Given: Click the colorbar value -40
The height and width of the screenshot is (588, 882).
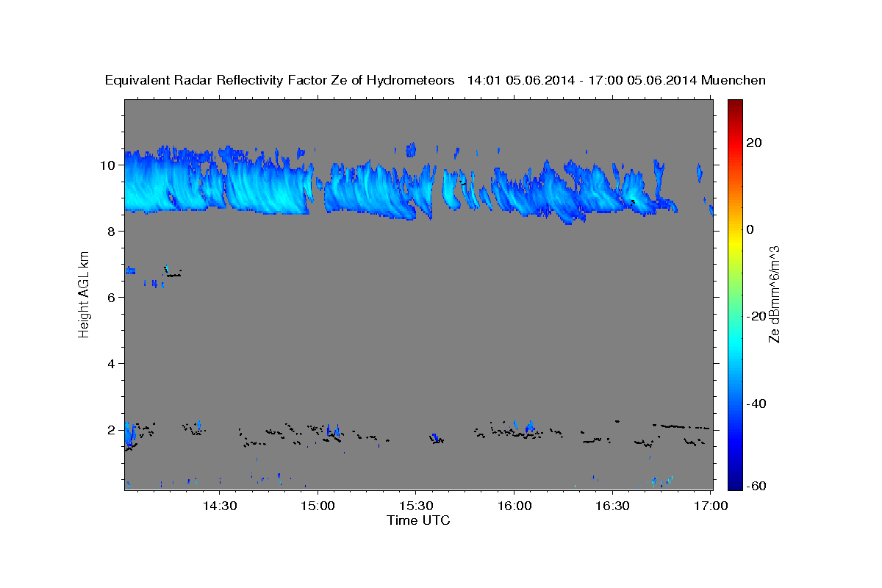Looking at the screenshot, I should tap(756, 403).
